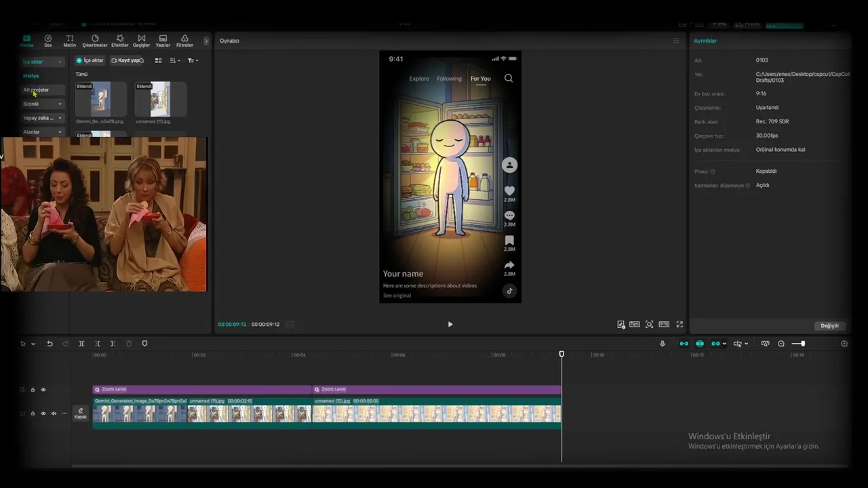This screenshot has height=488, width=868.
Task: Zoom out the timeline with minus icon
Action: coord(781,344)
